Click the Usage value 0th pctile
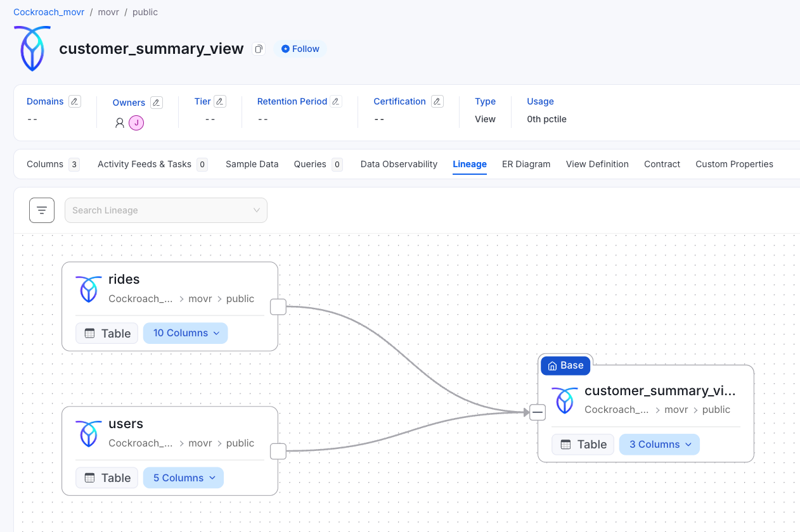Image resolution: width=800 pixels, height=532 pixels. point(546,119)
